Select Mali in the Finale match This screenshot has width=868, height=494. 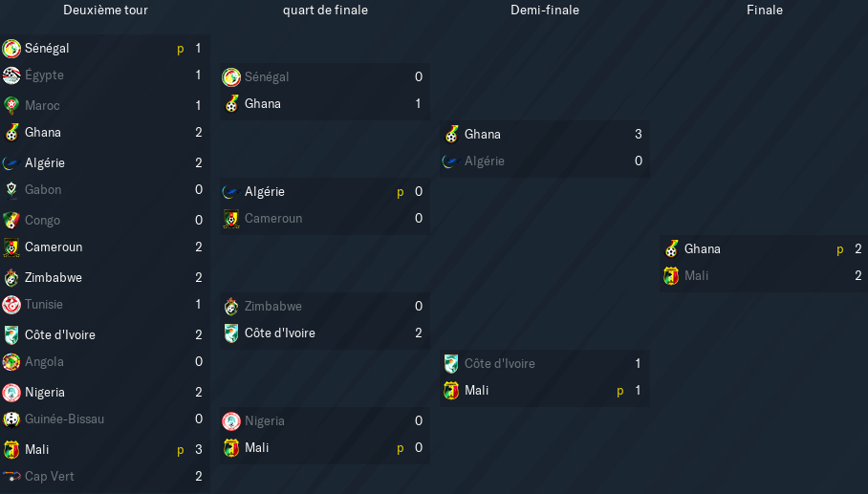coord(696,275)
